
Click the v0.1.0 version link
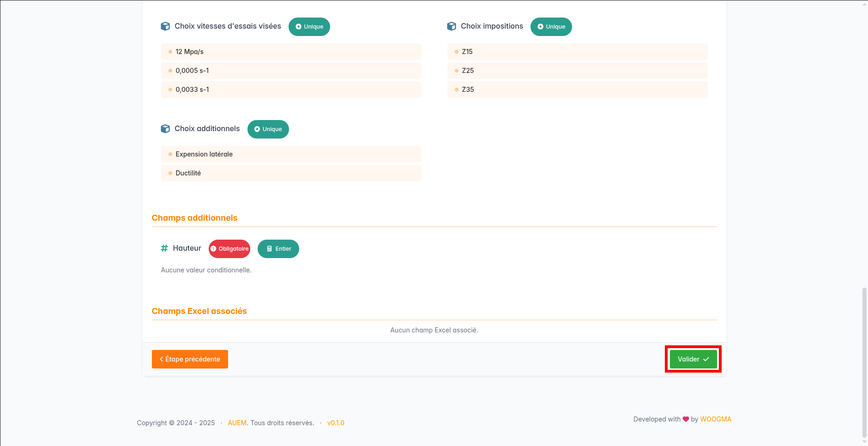[x=336, y=423]
